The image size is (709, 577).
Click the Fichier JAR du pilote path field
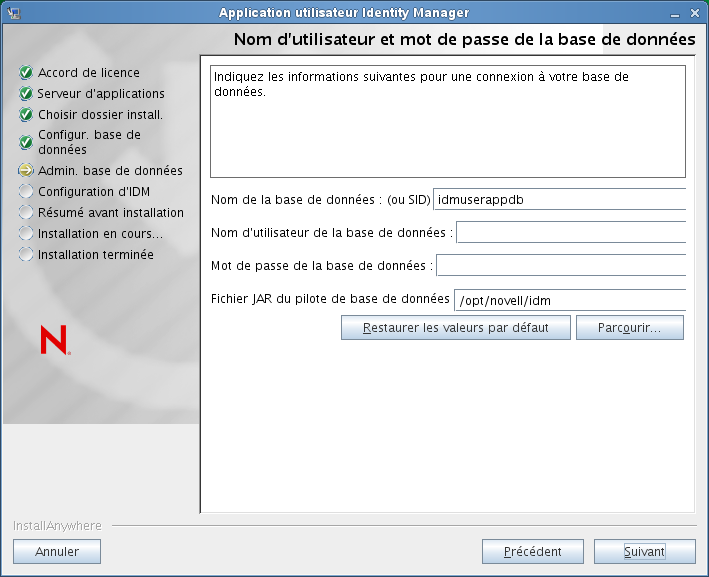coord(570,300)
